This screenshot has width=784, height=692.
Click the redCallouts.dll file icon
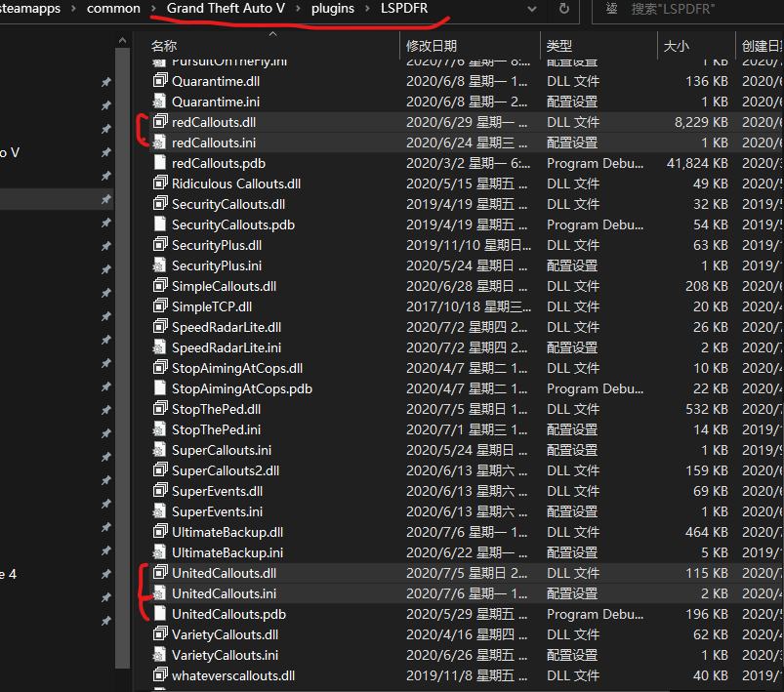tap(160, 121)
